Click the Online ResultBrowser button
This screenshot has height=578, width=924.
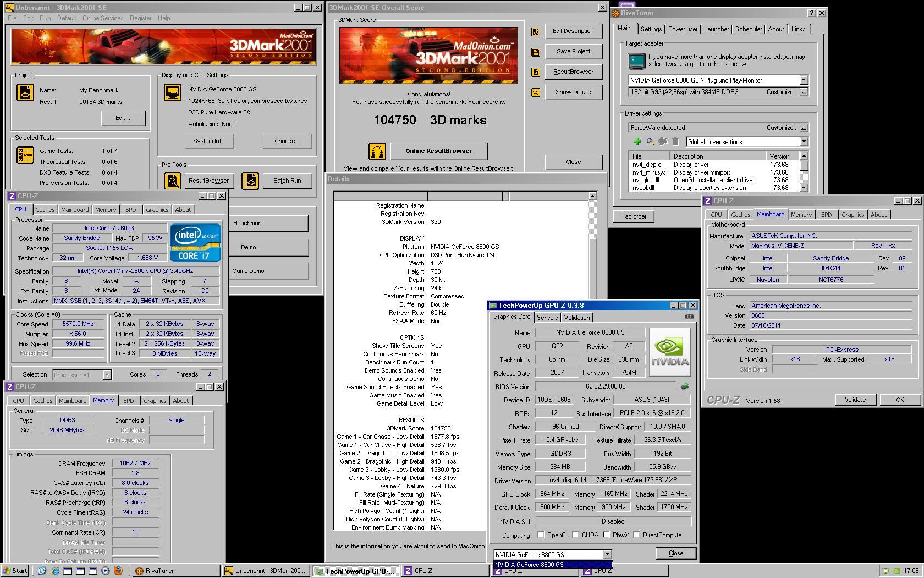pyautogui.click(x=438, y=151)
